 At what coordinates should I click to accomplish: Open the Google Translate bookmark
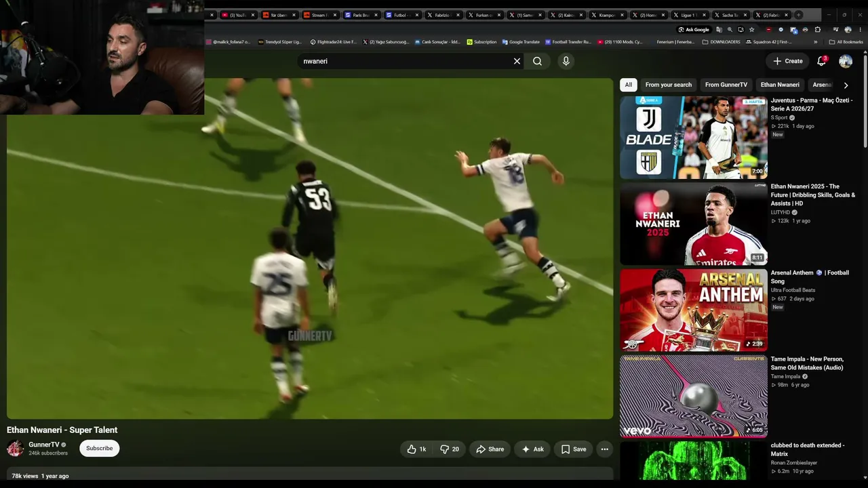click(x=521, y=42)
